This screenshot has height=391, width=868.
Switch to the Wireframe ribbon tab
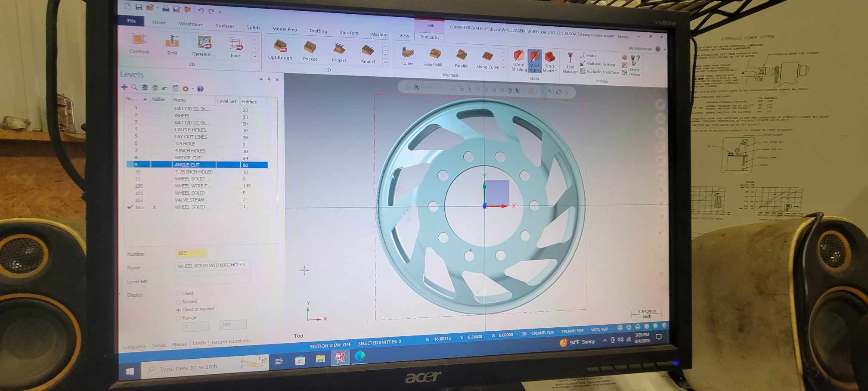pos(191,24)
